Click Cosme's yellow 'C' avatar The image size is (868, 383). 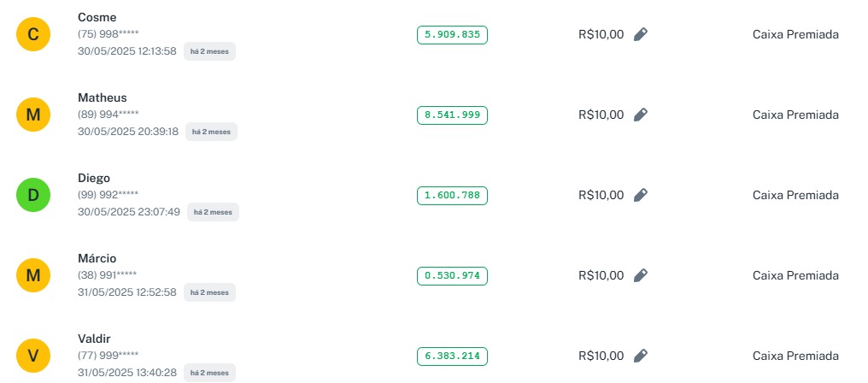(x=33, y=34)
